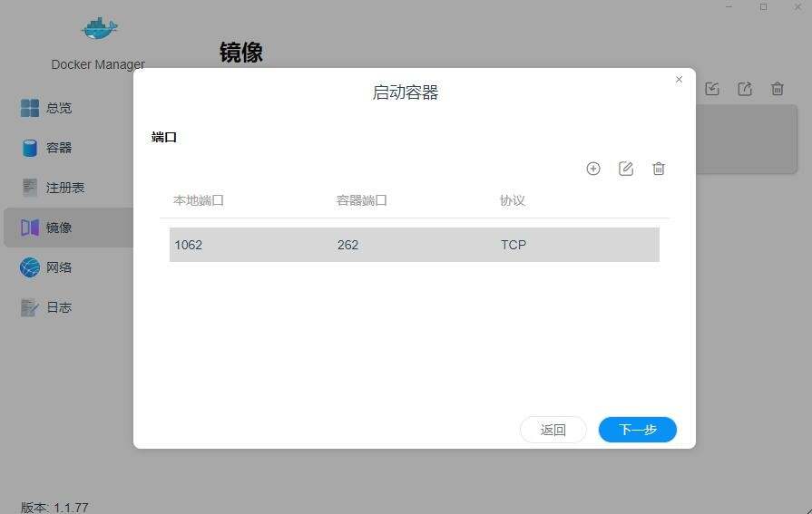Click the export image icon in background toolbar

(x=745, y=89)
